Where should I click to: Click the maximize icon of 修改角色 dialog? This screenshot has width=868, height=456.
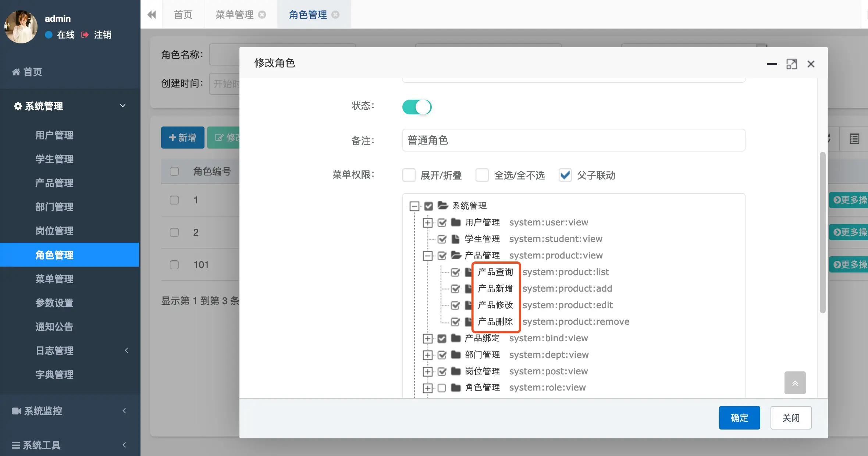coord(791,64)
